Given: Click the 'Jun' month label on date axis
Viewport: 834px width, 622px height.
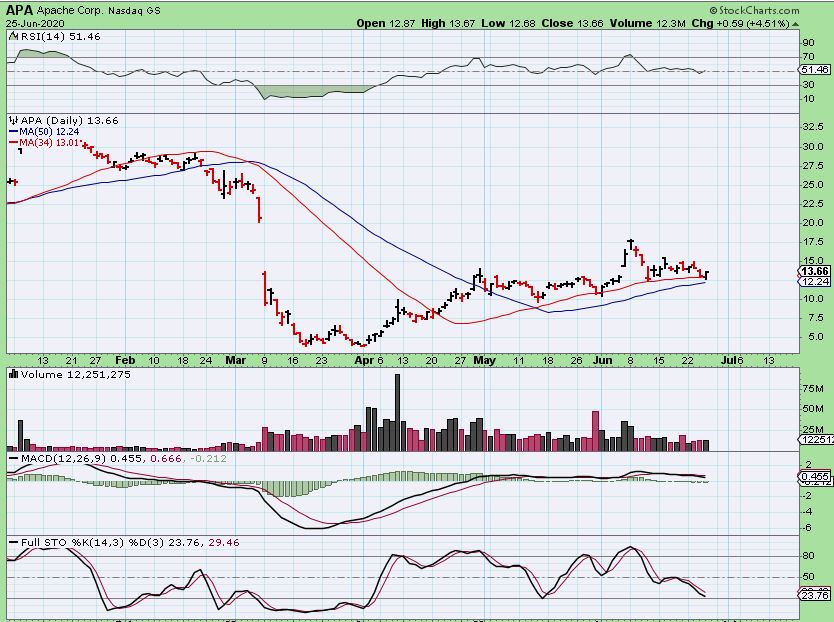Looking at the screenshot, I should (603, 360).
